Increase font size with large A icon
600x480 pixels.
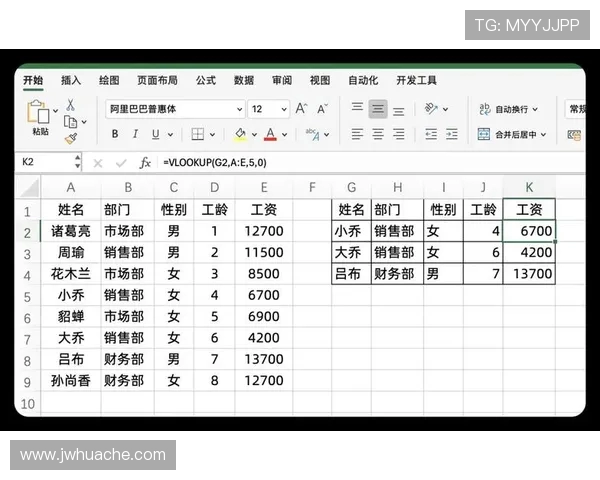302,109
